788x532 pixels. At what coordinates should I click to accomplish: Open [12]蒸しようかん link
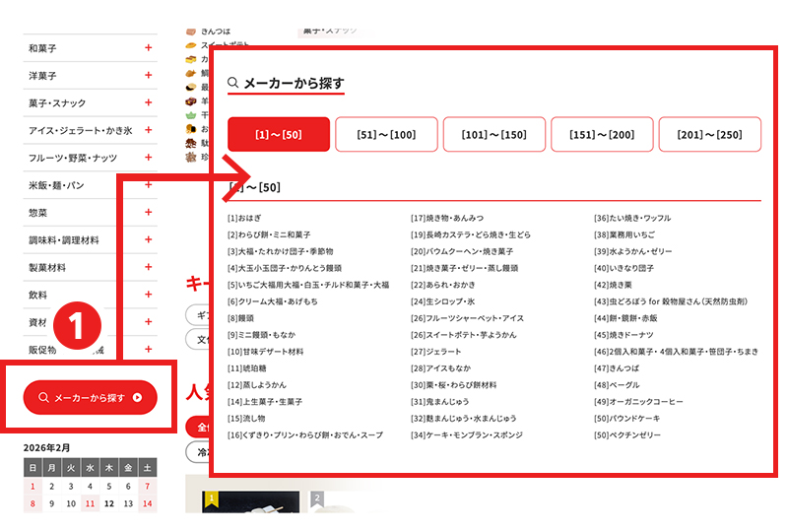click(257, 385)
